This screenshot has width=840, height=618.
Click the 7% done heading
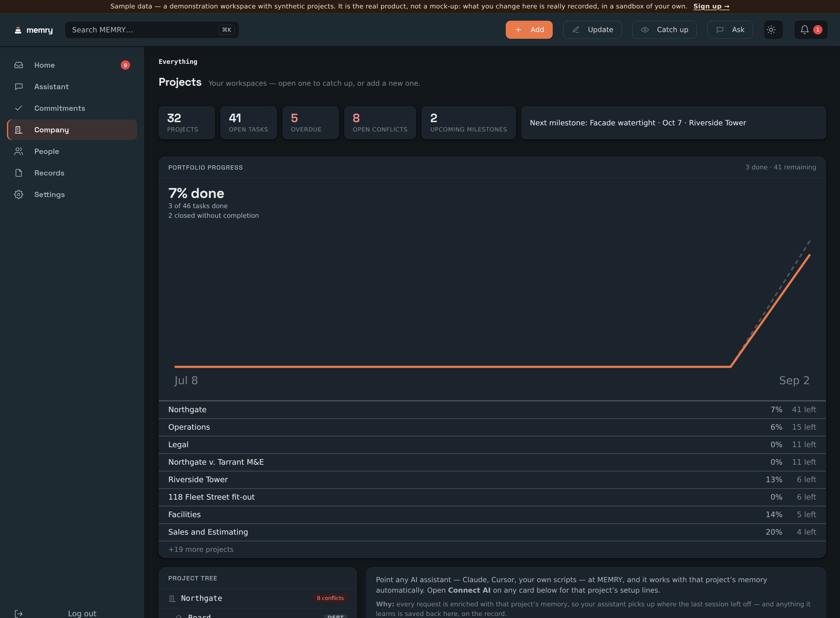tap(196, 193)
